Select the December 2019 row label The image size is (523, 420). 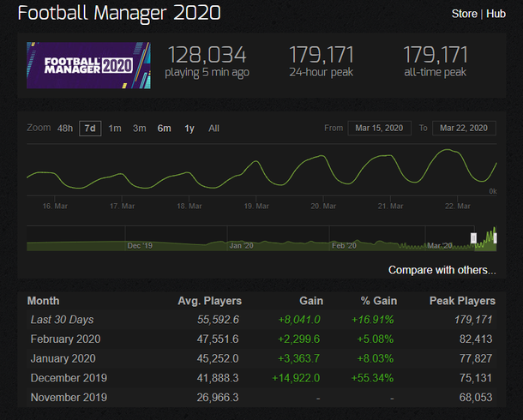point(69,378)
